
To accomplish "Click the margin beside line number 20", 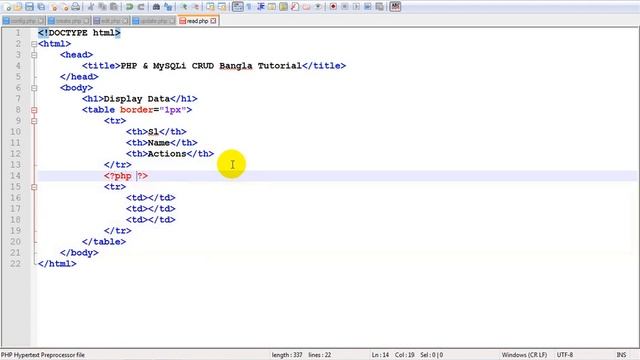I will [x=15, y=242].
